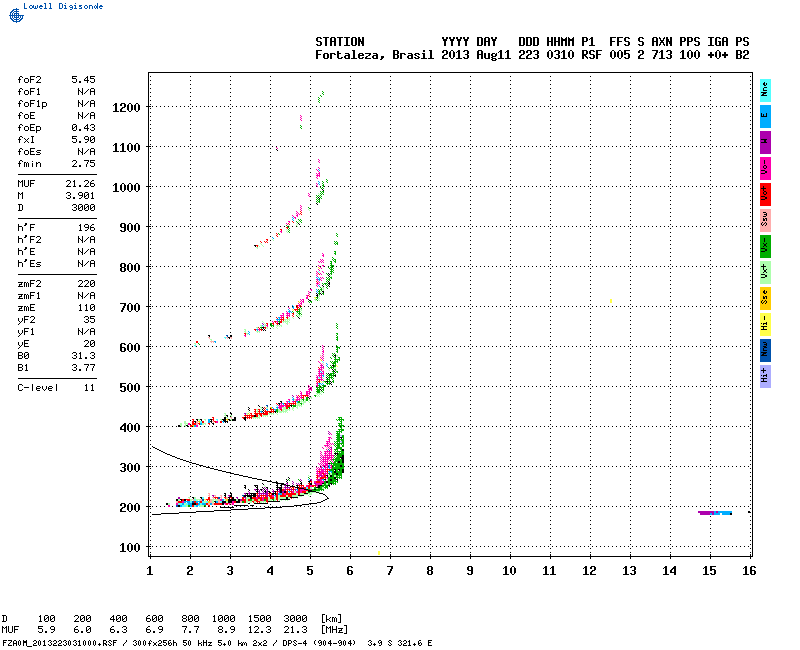Viewport: 800px width, 650px height.
Task: Click the zmF2 value 220
Action: (87, 284)
